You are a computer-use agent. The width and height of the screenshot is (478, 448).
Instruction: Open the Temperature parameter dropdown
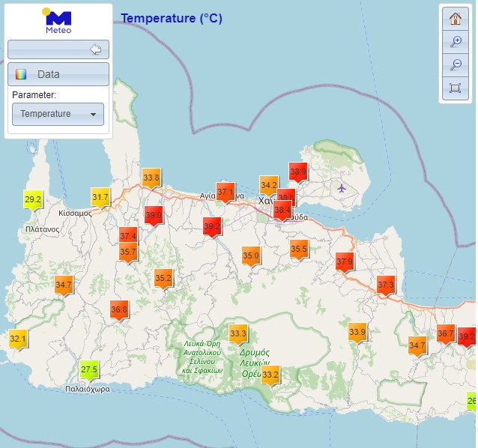[58, 114]
